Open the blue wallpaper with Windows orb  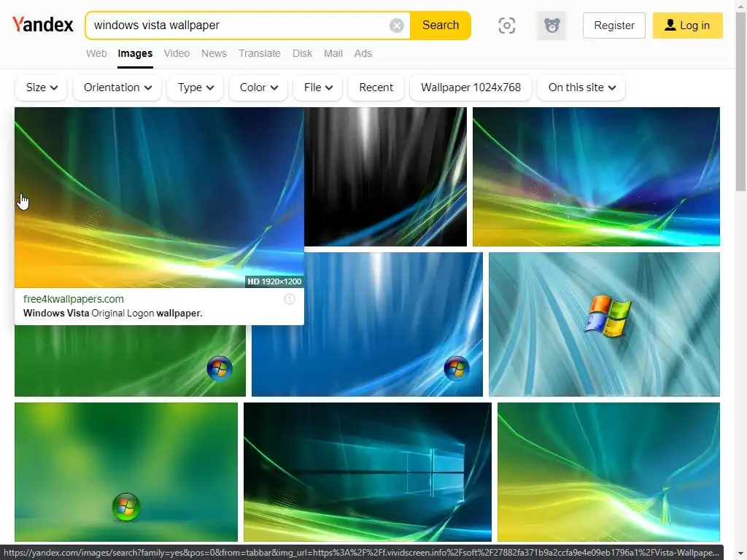tap(367, 324)
